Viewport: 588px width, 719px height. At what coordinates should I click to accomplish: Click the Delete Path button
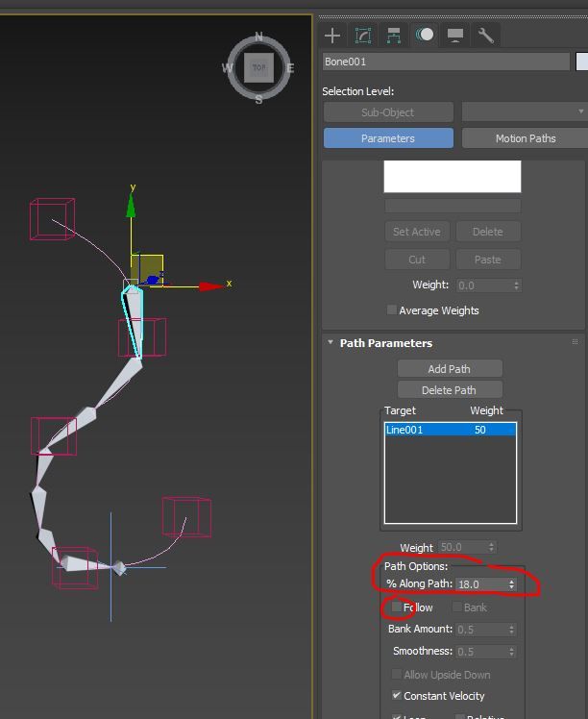[450, 390]
